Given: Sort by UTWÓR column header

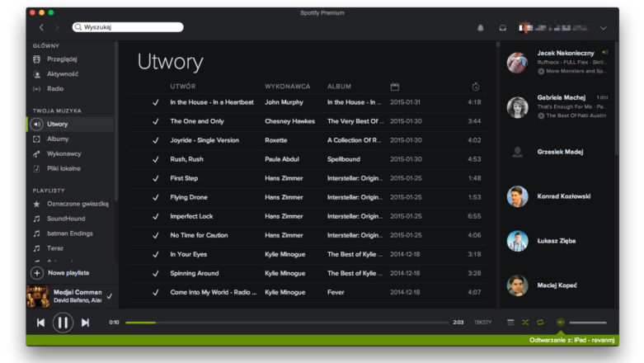Looking at the screenshot, I should point(183,87).
